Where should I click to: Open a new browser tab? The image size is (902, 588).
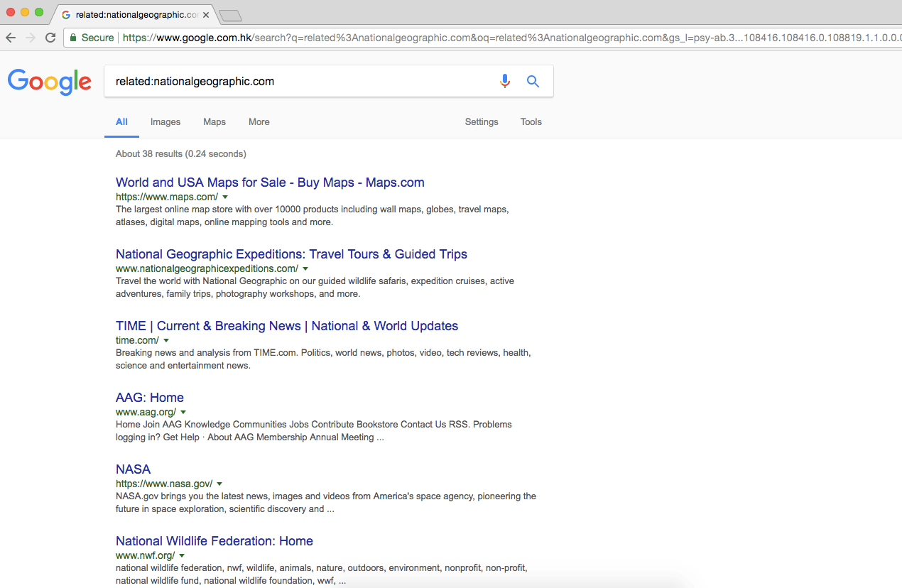230,16
